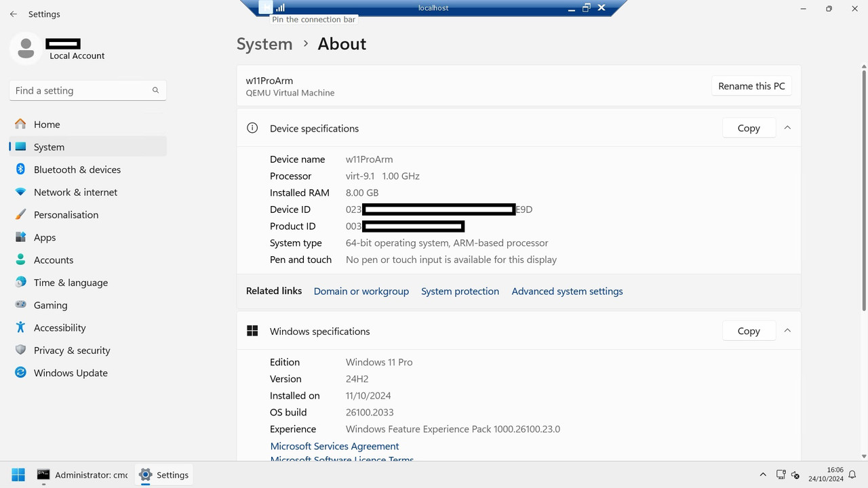Open Domain or workgroup link
Image resolution: width=868 pixels, height=488 pixels.
(x=361, y=291)
